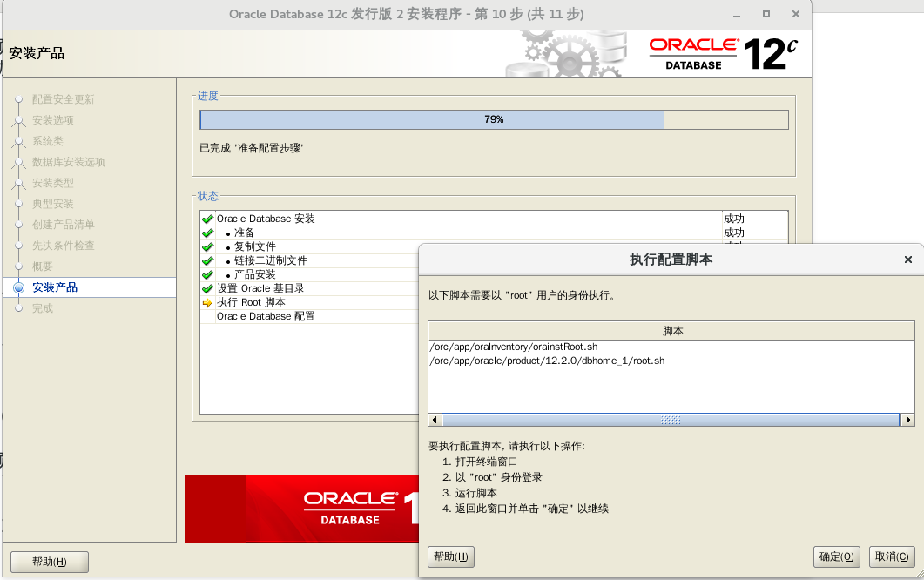Click green checkmark beside 设置 Oracle 基目录
Screen dimensions: 924x580
[207, 289]
